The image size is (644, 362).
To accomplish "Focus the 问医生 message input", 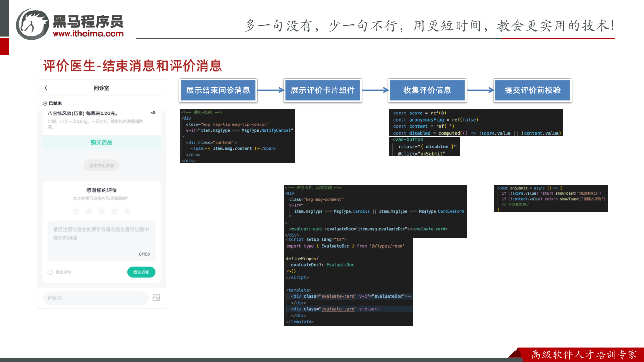I will click(96, 298).
